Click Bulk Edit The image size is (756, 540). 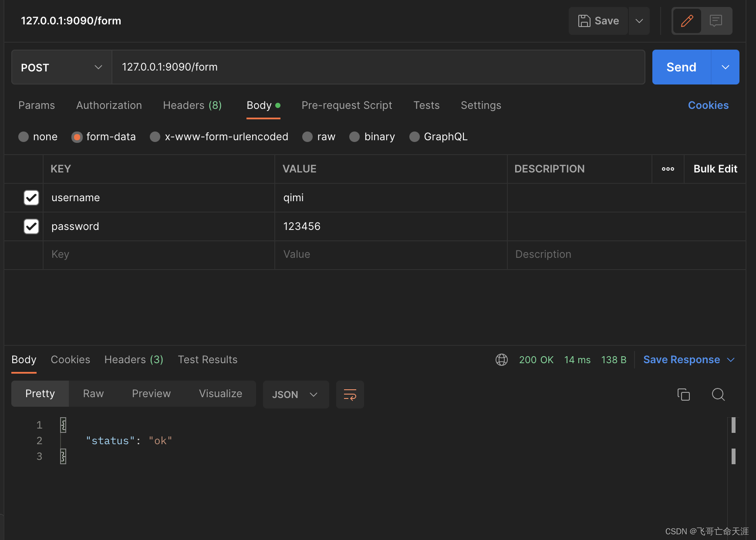tap(715, 169)
